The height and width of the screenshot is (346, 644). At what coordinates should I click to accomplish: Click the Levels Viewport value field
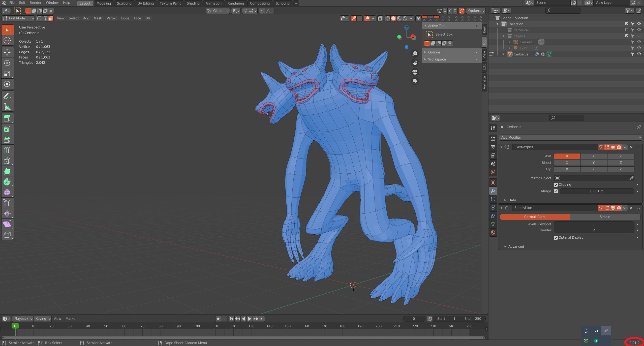tap(593, 224)
